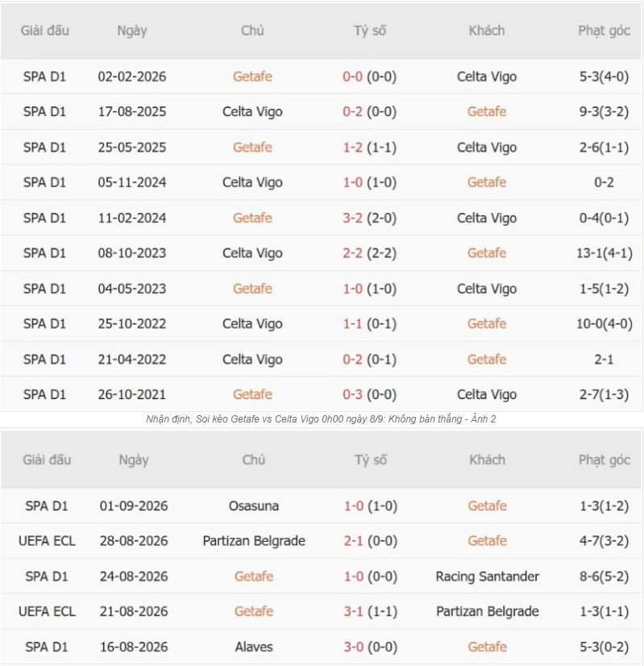Select the 0-2 score on 17-08-2025
The width and height of the screenshot is (644, 666).
pos(352,112)
